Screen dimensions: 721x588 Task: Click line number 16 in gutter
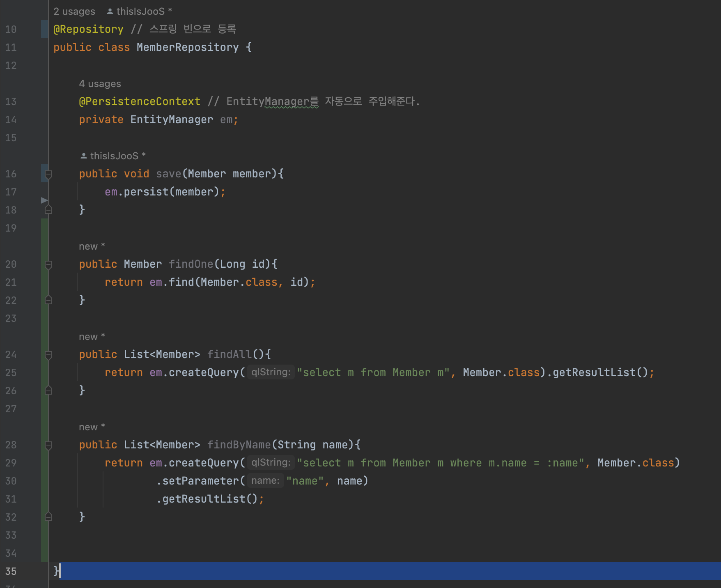pos(11,174)
